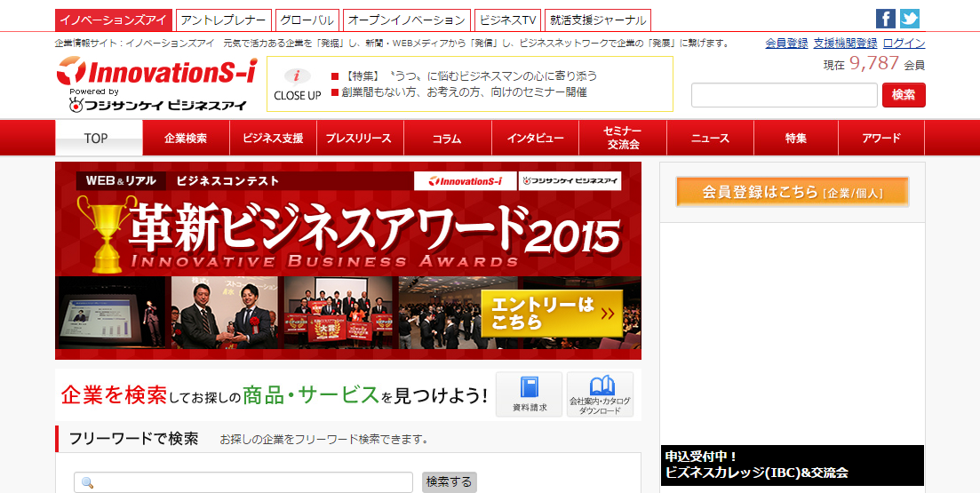Image resolution: width=980 pixels, height=493 pixels.
Task: Click the group photo with red prize boards
Action: pyautogui.click(x=339, y=313)
